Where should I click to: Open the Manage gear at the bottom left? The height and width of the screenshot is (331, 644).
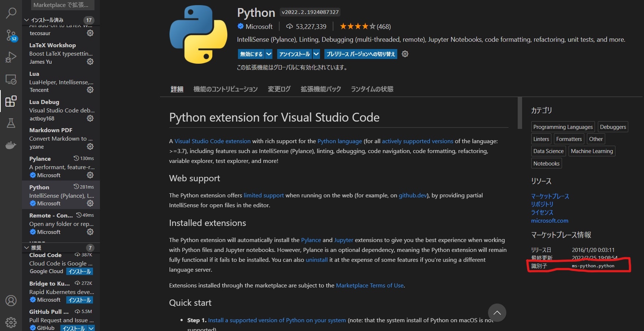point(11,322)
